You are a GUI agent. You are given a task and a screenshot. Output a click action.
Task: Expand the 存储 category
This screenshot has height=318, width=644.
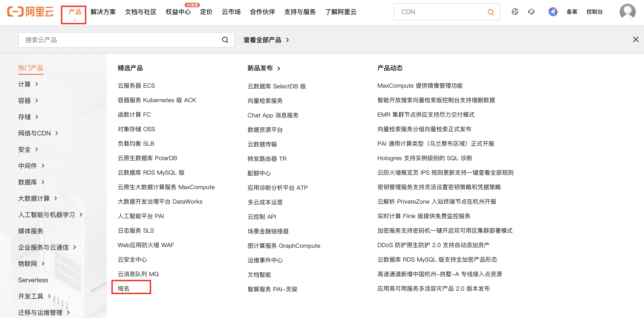[28, 117]
